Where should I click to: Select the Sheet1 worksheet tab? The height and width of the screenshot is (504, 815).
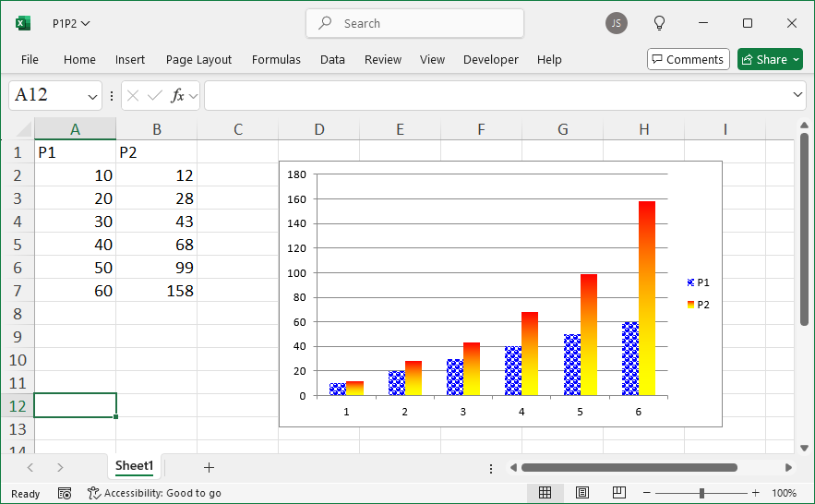[135, 466]
